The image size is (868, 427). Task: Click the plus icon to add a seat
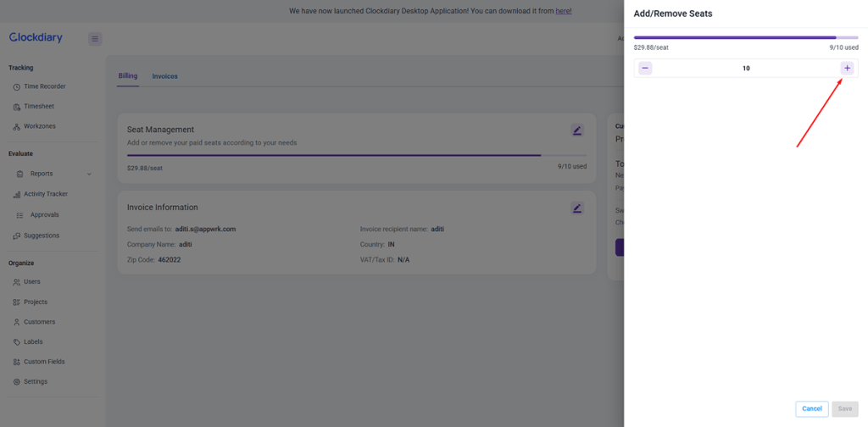(x=847, y=68)
